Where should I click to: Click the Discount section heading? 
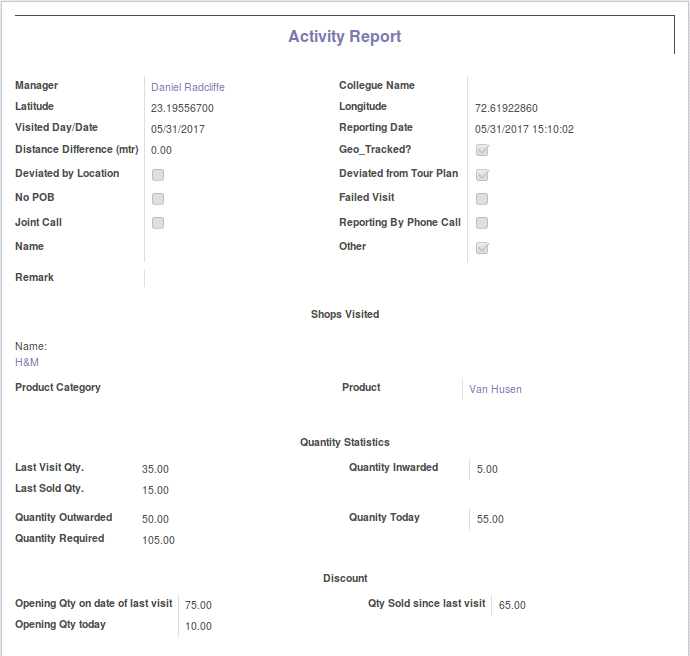(345, 578)
